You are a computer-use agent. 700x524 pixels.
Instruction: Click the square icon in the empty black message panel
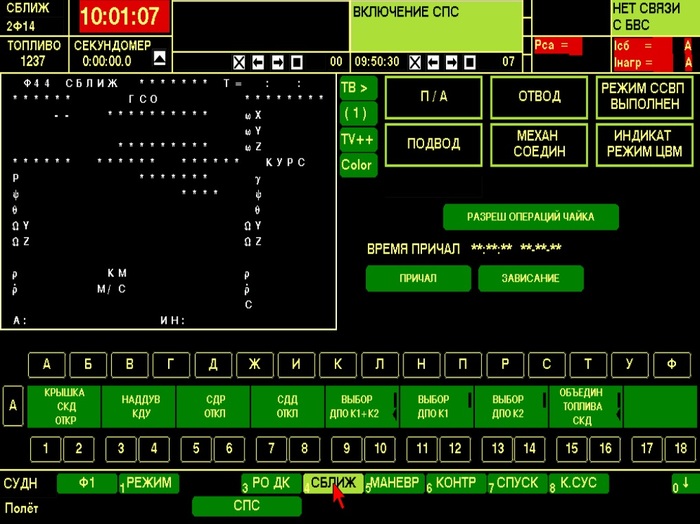click(x=297, y=62)
